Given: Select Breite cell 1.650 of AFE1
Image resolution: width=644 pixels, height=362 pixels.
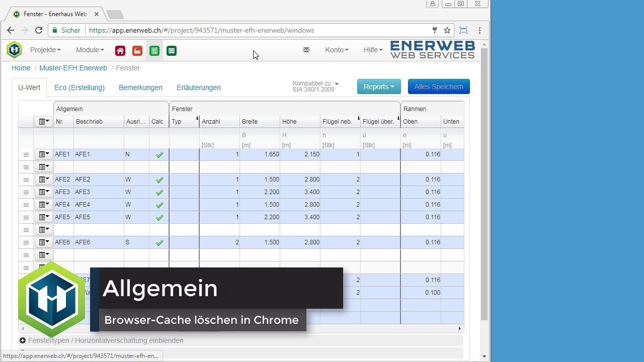Looking at the screenshot, I should coord(260,154).
